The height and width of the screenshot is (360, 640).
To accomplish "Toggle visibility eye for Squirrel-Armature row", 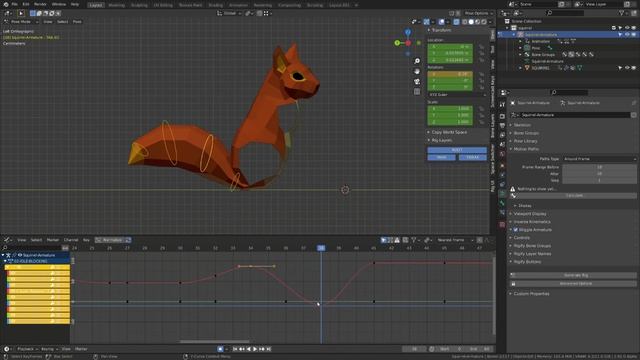I will coord(627,35).
